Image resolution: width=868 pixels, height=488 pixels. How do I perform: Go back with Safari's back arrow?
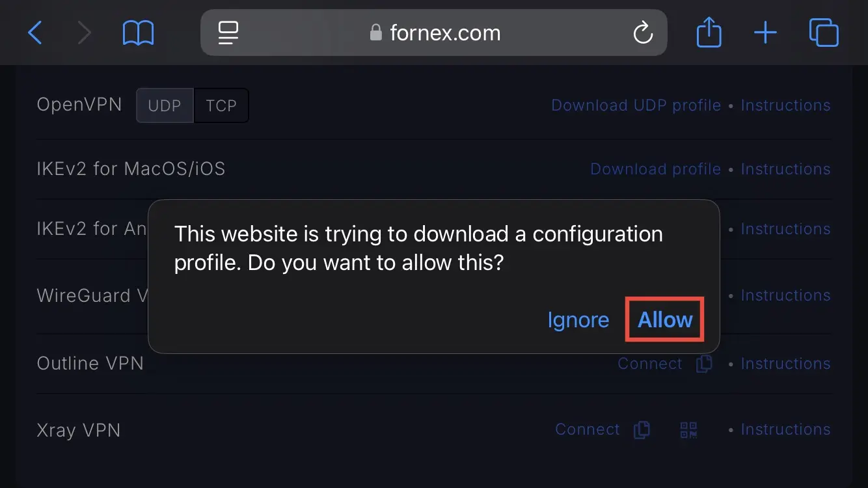35,33
